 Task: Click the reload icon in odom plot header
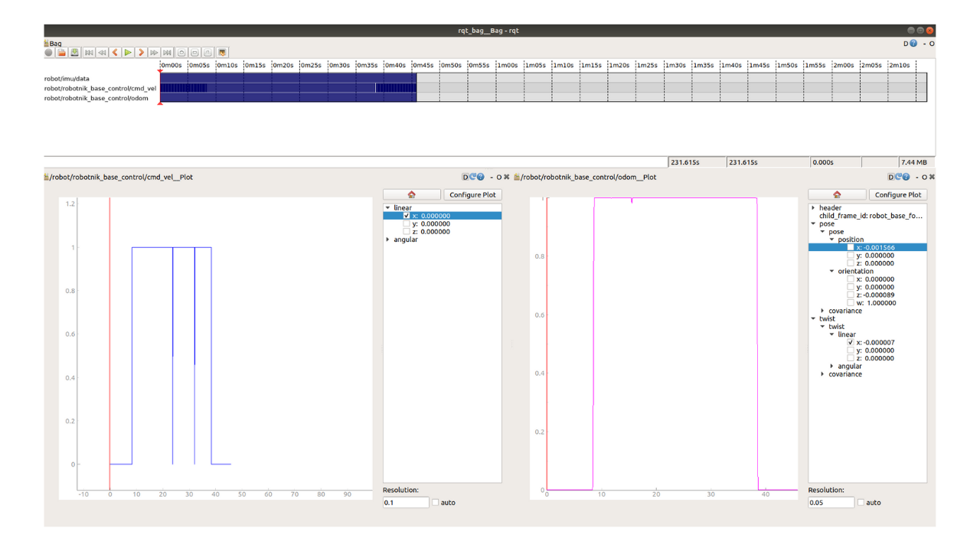(898, 177)
